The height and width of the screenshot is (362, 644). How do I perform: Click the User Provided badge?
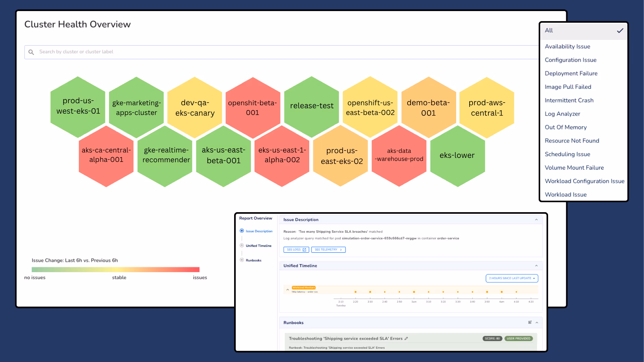519,339
